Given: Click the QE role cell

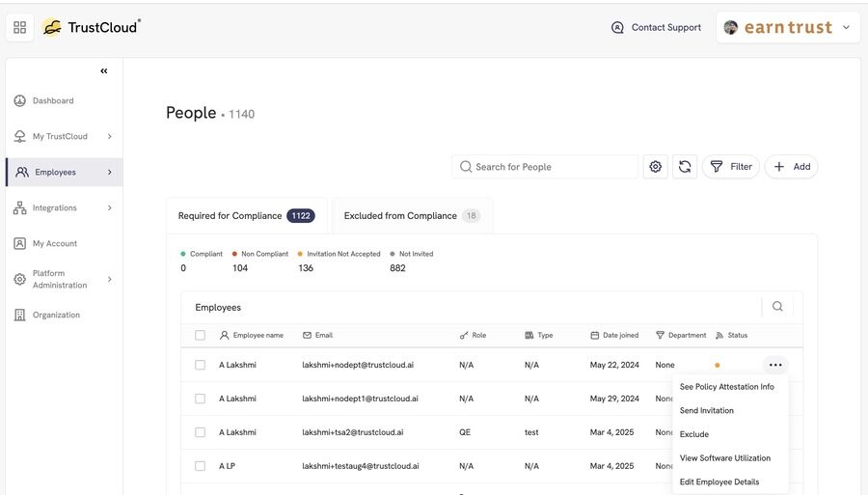Looking at the screenshot, I should [x=465, y=432].
